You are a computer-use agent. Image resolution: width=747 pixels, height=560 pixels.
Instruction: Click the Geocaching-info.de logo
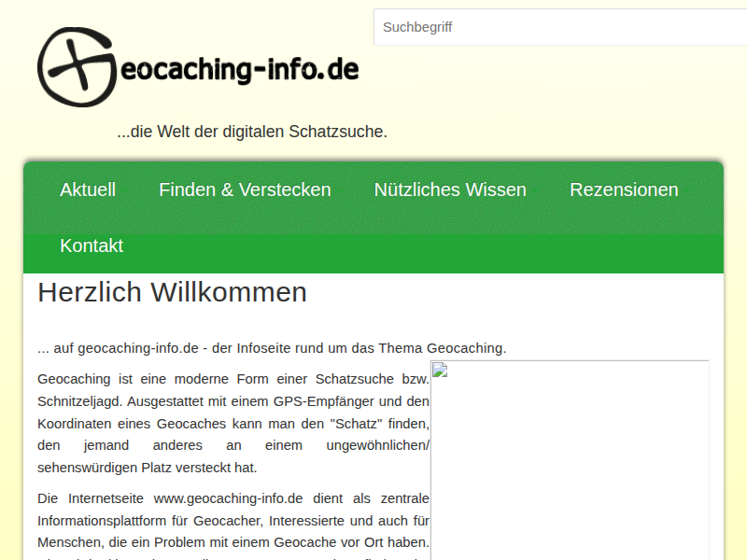tap(198, 67)
